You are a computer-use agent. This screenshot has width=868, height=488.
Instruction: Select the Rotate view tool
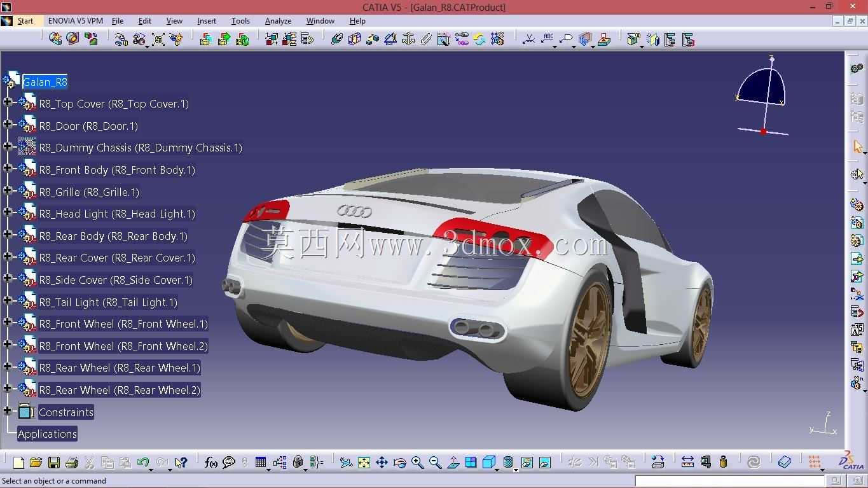click(x=399, y=463)
